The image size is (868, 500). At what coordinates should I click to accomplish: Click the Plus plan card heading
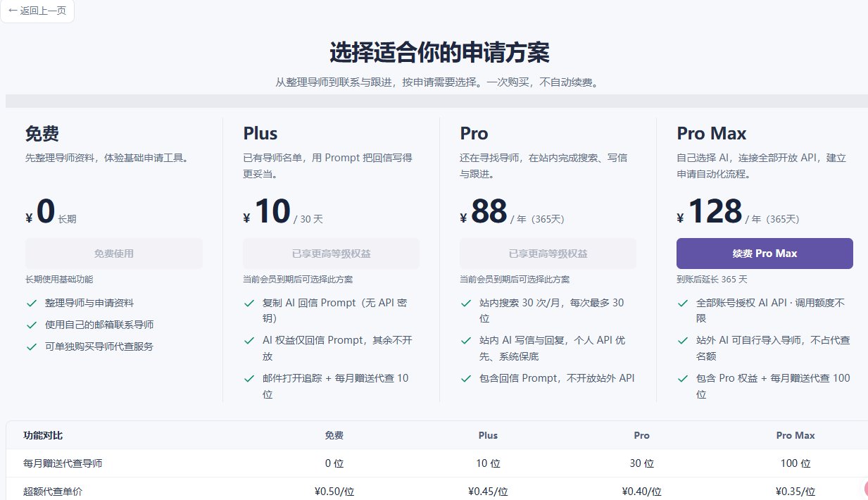click(260, 133)
